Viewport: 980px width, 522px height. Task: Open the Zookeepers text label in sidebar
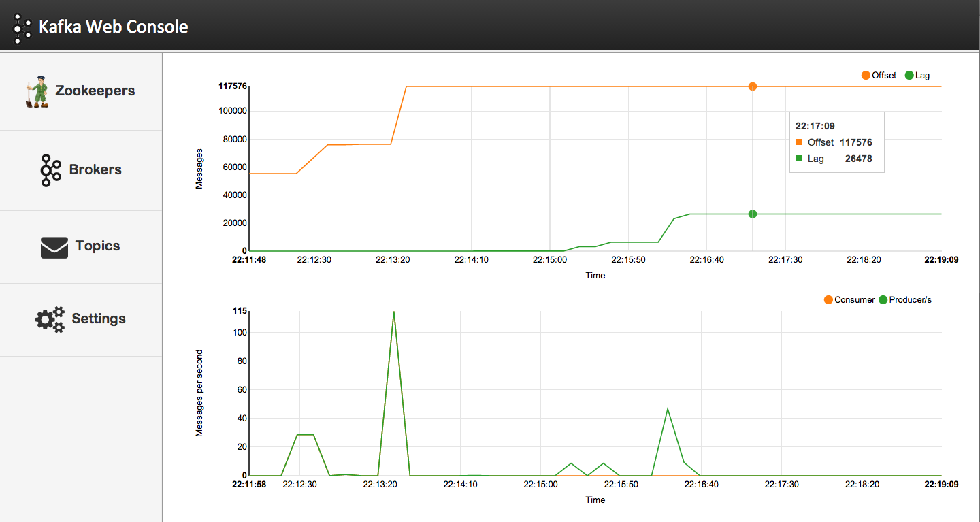[x=95, y=91]
